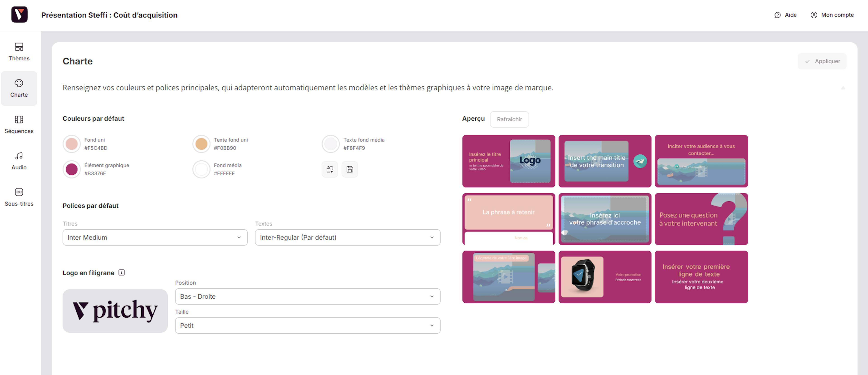Viewport: 868px width, 375px height.
Task: Expand the Titres font dropdown
Action: click(155, 237)
